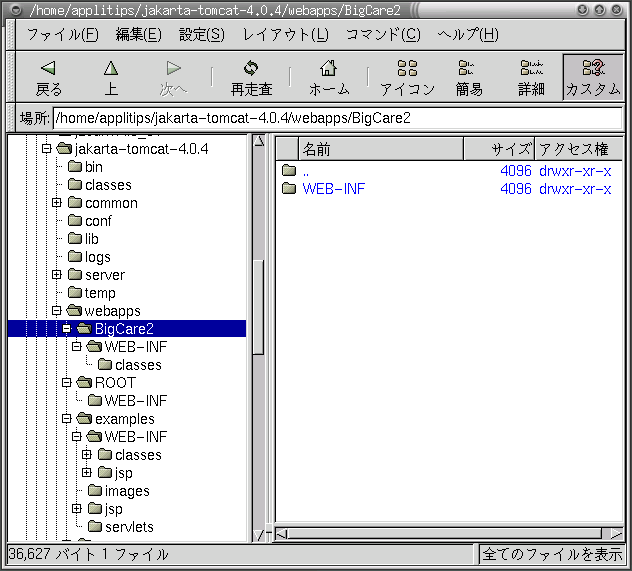Open the Layout (レイアウト) menu

tap(285, 34)
